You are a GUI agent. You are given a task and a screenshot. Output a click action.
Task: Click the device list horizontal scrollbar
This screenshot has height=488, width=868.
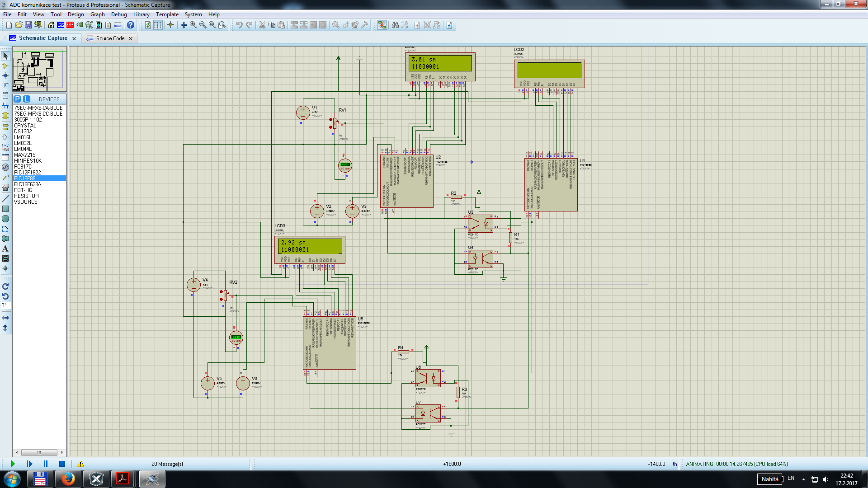point(39,452)
